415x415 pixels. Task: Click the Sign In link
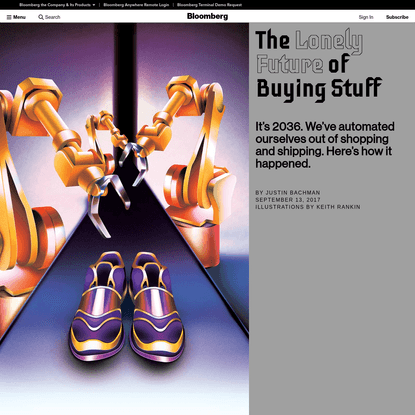[x=366, y=17]
